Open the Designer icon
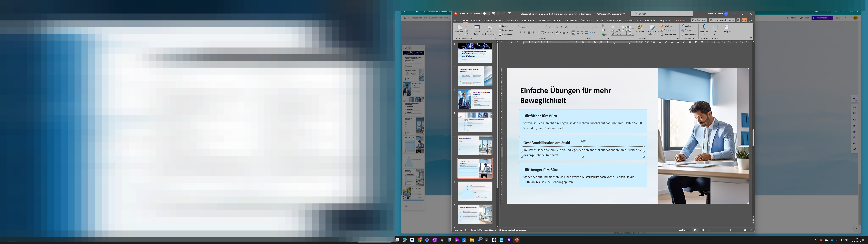 [727, 27]
